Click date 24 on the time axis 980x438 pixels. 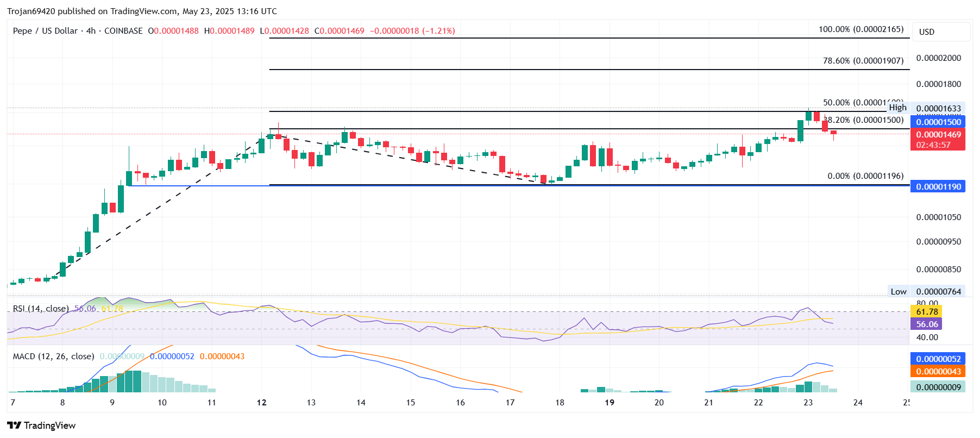coord(858,403)
